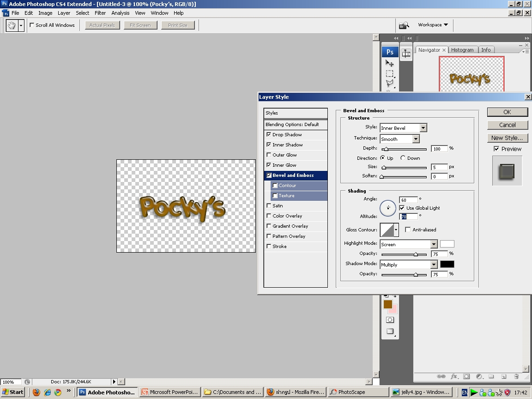Launch Internet Explorer from quick launch
The image size is (532, 399).
pos(47,392)
